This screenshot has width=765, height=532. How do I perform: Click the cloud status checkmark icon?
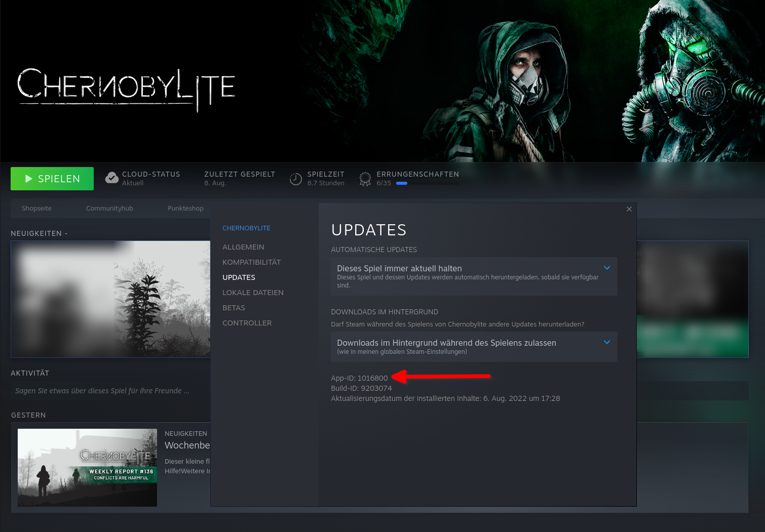pyautogui.click(x=112, y=178)
